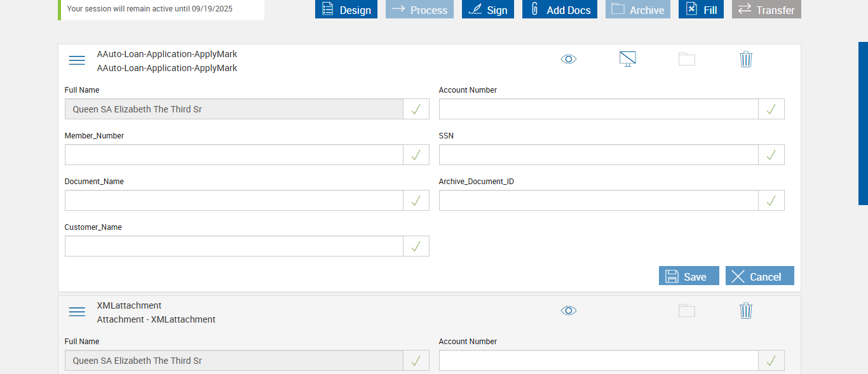868x374 pixels.
Task: Open the Add Docs option
Action: [x=560, y=10]
